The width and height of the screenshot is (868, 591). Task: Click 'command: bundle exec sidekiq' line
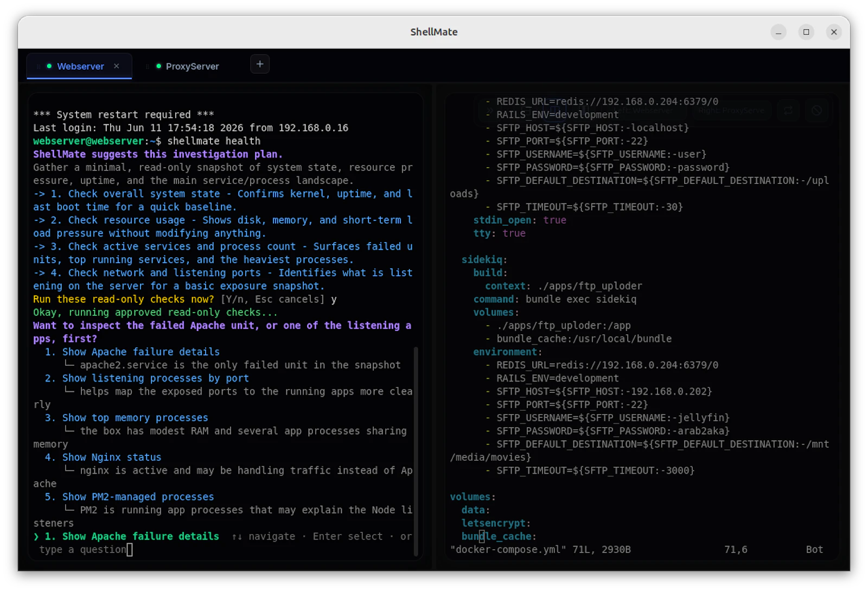coord(555,300)
